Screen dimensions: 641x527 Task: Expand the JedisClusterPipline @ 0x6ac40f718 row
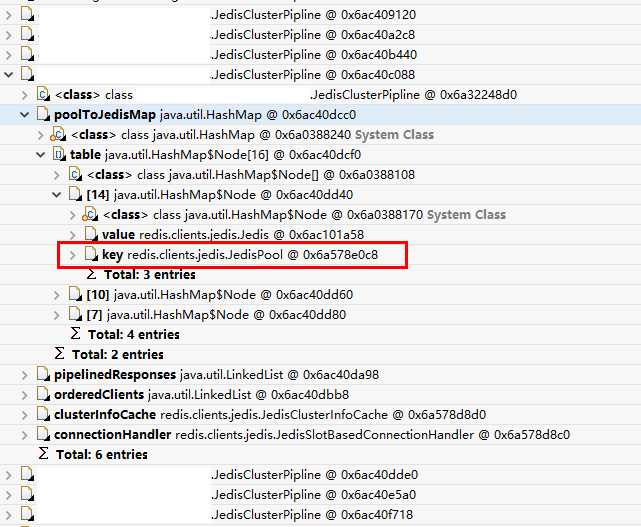point(9,515)
